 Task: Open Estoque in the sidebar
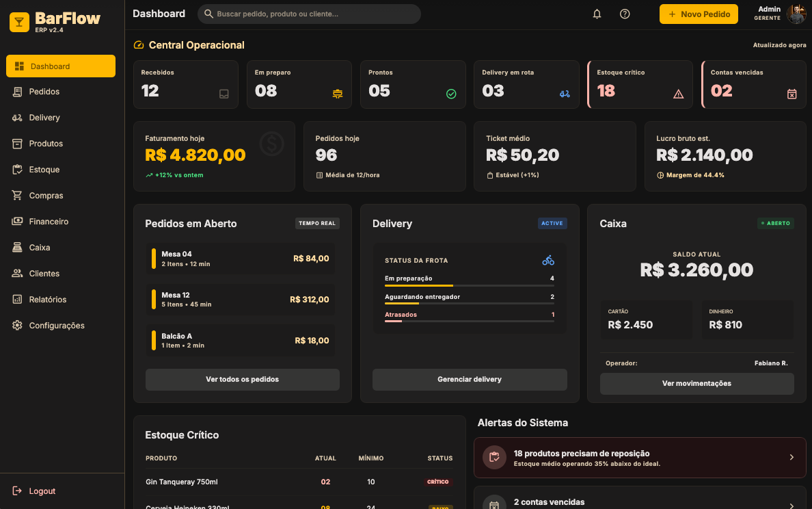[x=61, y=170]
